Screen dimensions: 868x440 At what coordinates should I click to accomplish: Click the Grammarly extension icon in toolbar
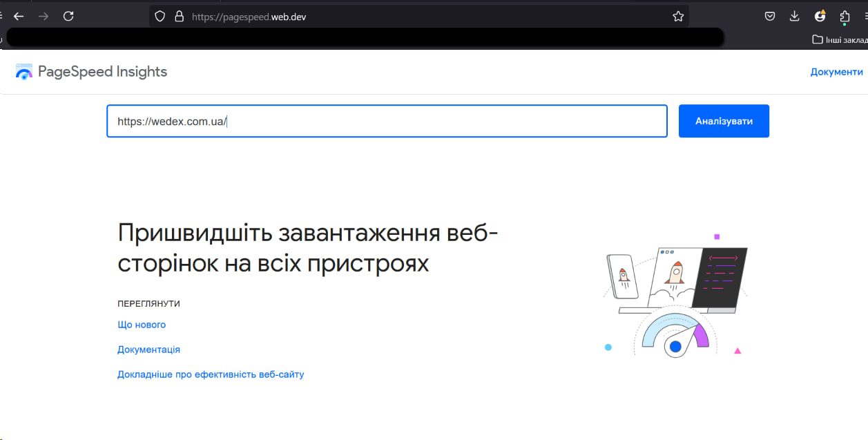(x=820, y=16)
